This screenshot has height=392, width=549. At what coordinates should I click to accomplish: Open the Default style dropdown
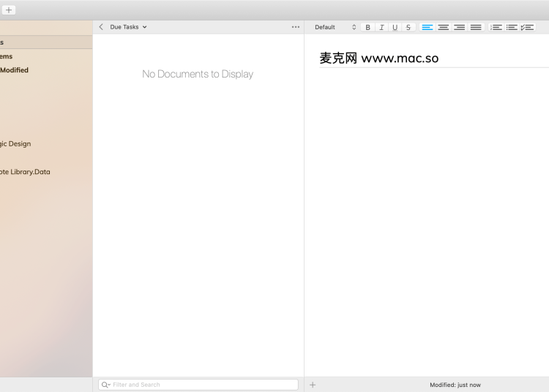(x=335, y=27)
